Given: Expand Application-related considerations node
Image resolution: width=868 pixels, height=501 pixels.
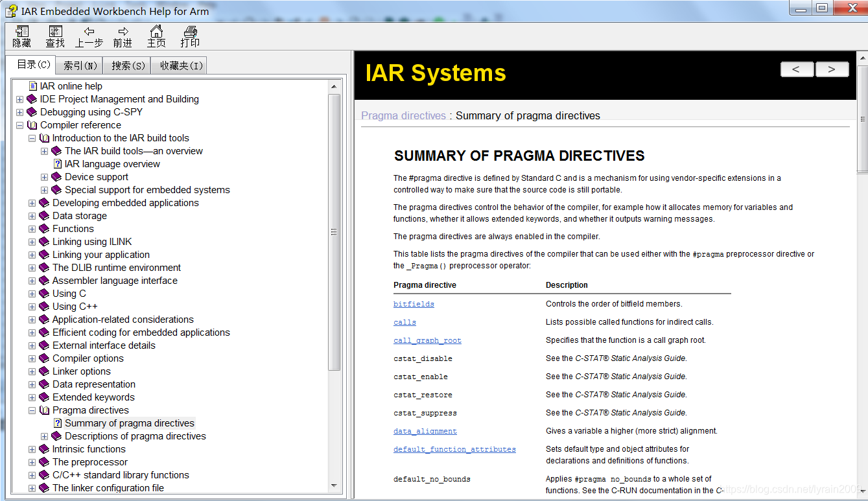Looking at the screenshot, I should click(x=32, y=320).
